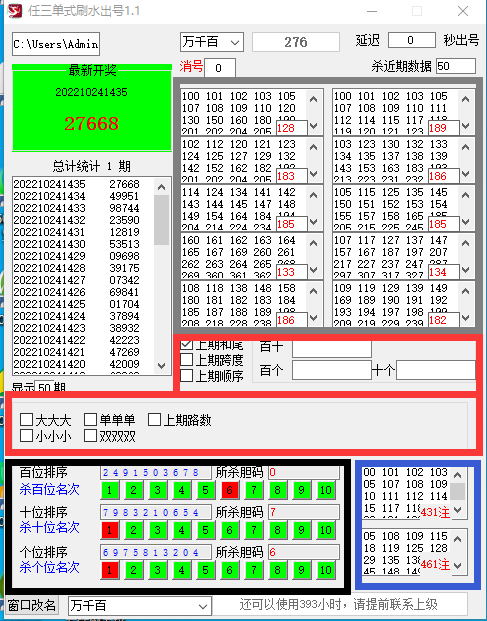Click the 延迟 delay input field
Image resolution: width=487 pixels, height=621 pixels.
(412, 40)
